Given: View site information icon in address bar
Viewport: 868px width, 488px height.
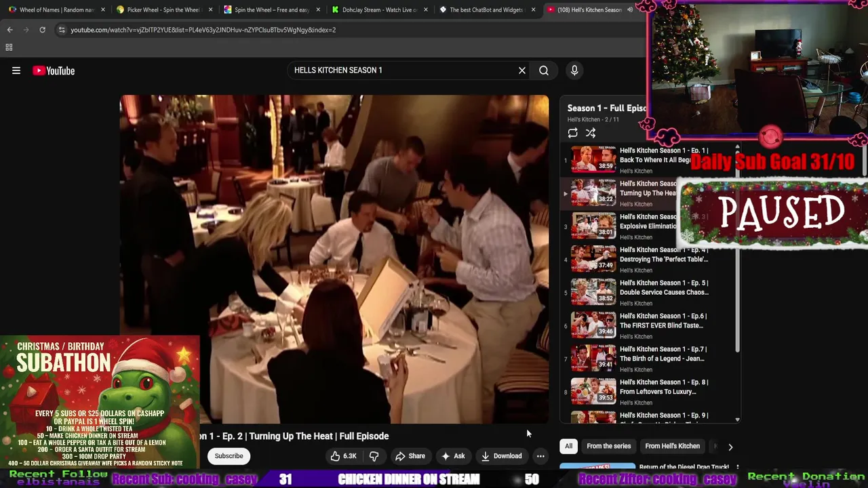Looking at the screenshot, I should point(62,30).
